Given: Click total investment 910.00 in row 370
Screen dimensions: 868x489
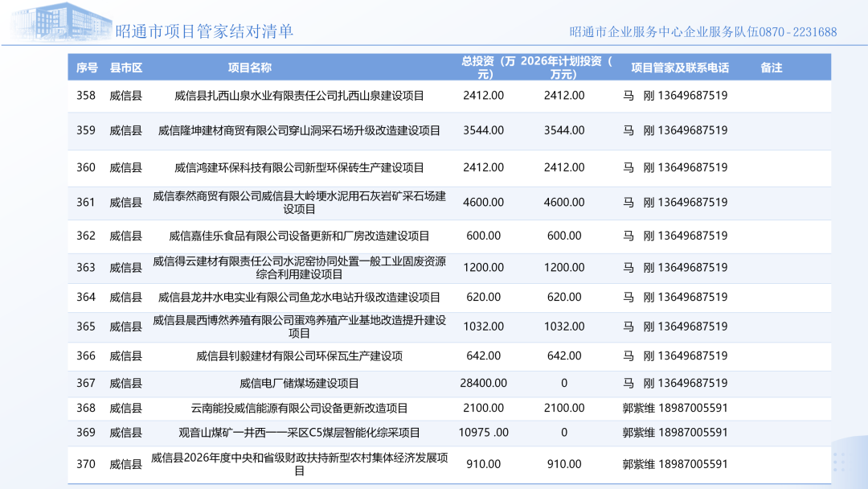Looking at the screenshot, I should coord(483,464).
